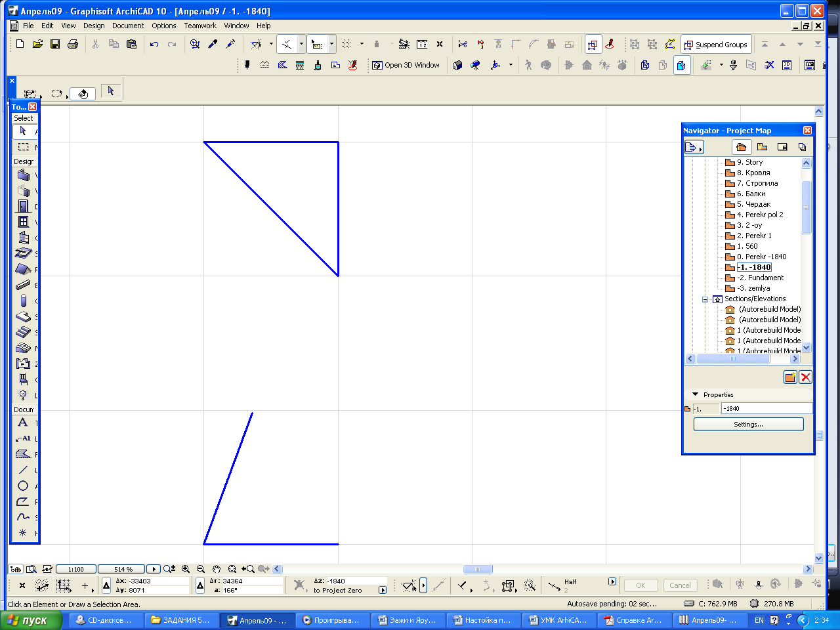Open the 3D projection dropdown arrow
The image size is (840, 630).
(511, 65)
